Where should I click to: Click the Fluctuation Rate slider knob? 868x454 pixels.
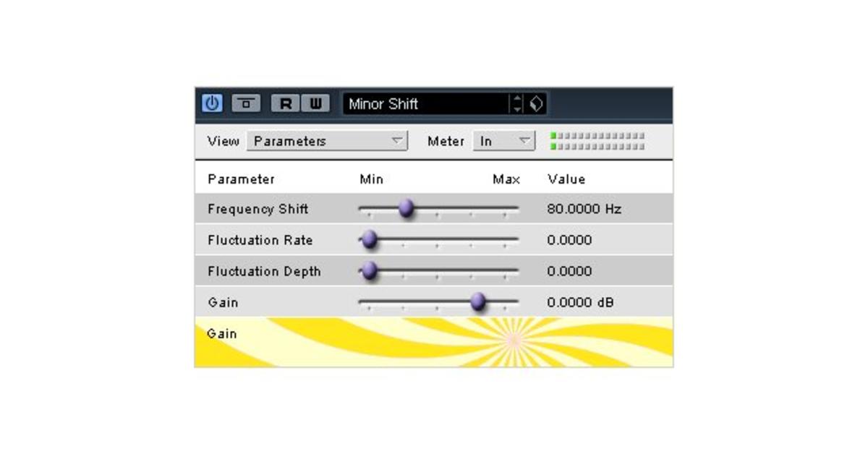369,240
